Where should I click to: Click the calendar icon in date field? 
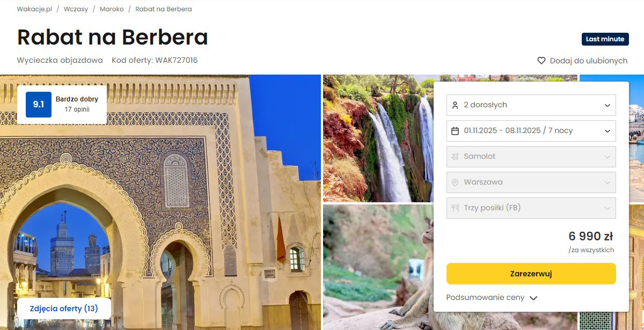[455, 131]
